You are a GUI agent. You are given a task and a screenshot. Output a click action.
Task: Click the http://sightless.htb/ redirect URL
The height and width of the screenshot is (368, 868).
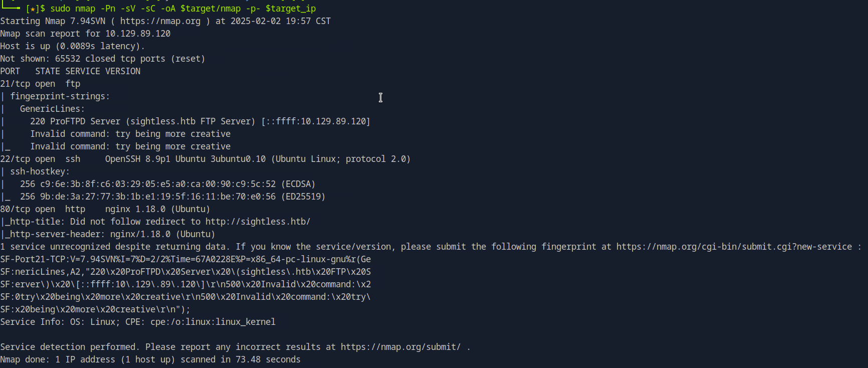point(258,222)
